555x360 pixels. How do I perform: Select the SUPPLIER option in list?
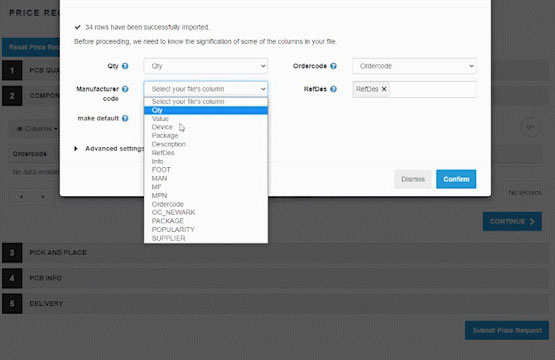pyautogui.click(x=206, y=238)
